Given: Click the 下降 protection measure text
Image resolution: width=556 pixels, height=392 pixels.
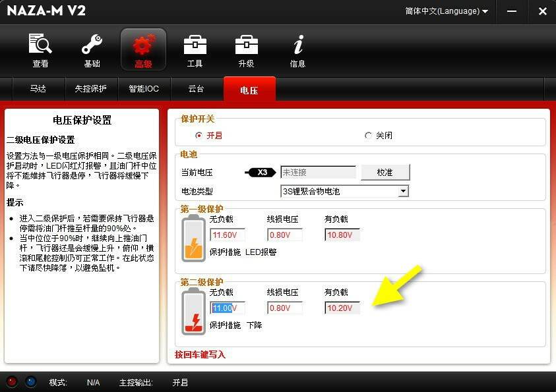Looking at the screenshot, I should coord(254,325).
